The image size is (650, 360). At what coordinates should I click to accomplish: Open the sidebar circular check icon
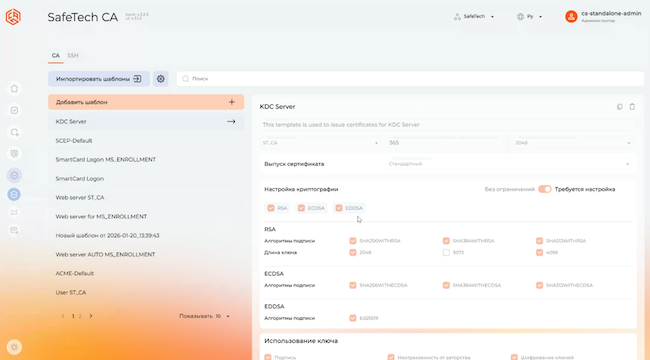pyautogui.click(x=14, y=175)
